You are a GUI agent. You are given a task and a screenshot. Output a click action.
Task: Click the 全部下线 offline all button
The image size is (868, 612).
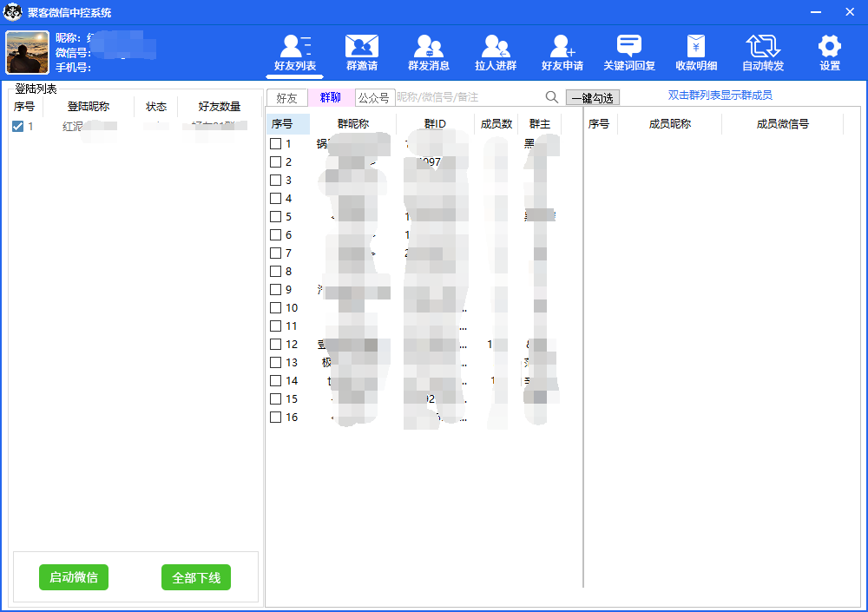(196, 576)
